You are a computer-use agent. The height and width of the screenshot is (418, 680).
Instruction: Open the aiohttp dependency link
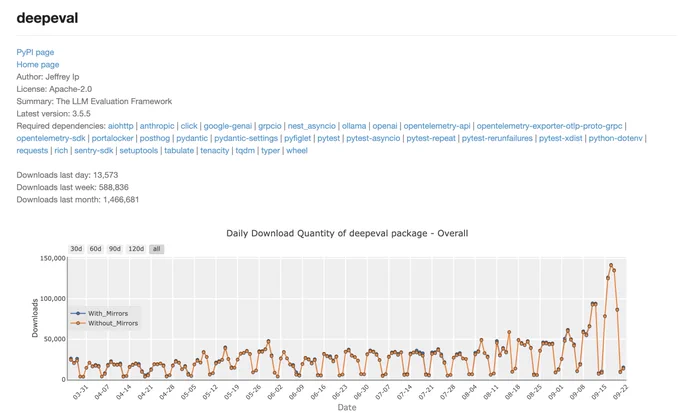(121, 126)
